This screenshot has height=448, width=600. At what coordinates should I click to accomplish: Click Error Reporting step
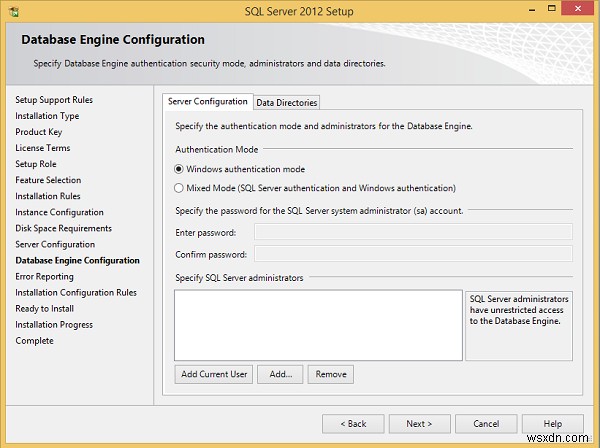pyautogui.click(x=44, y=277)
